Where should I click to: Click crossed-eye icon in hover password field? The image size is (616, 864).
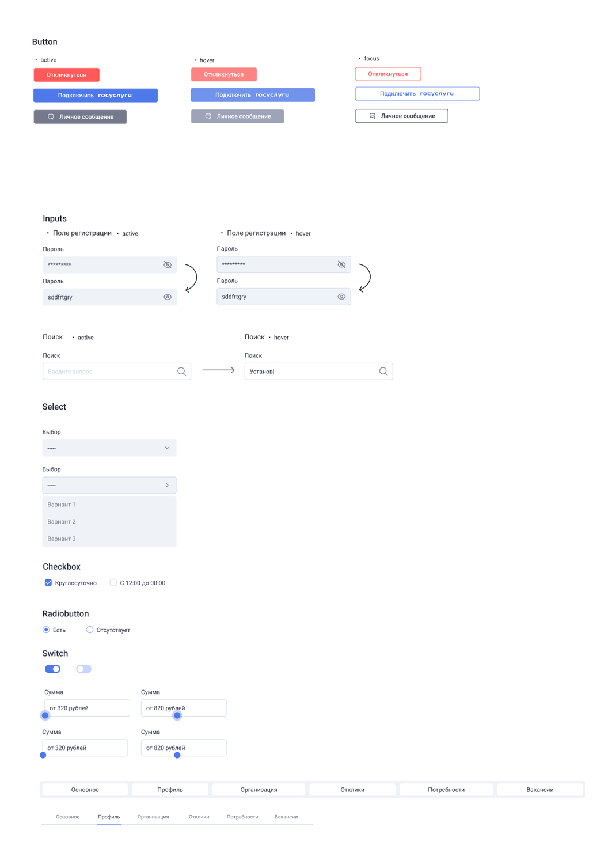point(341,264)
